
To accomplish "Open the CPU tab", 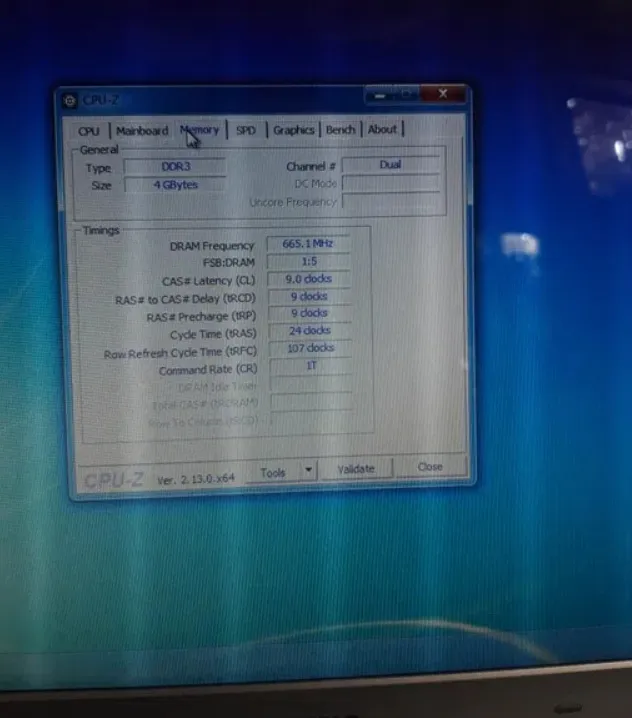I will click(x=88, y=131).
